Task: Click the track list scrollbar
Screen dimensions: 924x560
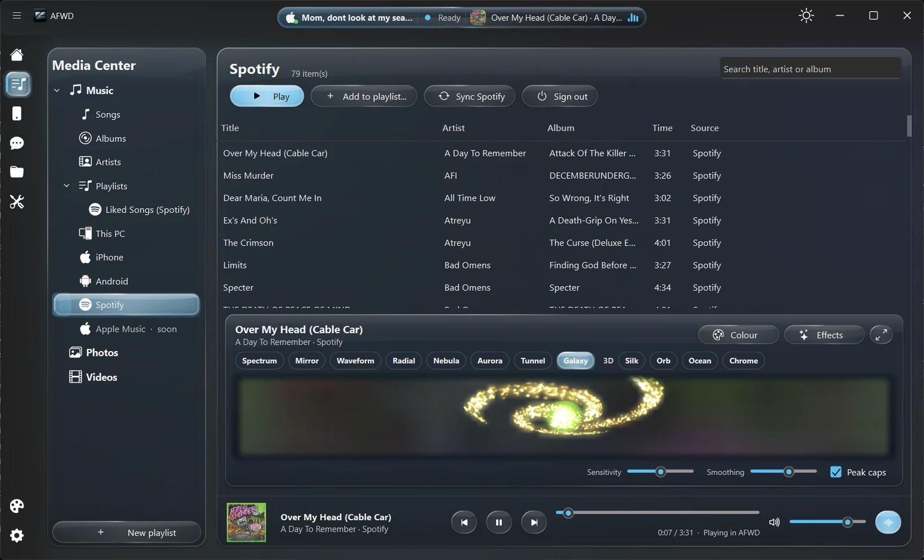Action: click(x=909, y=126)
